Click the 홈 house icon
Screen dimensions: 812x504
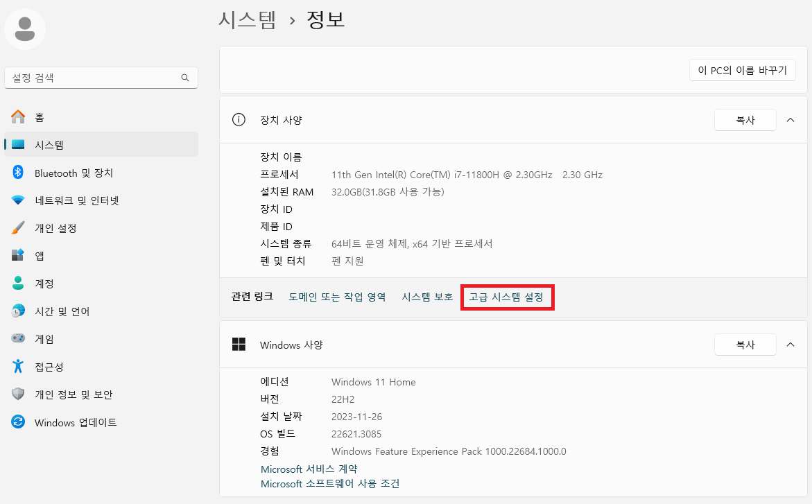[18, 117]
